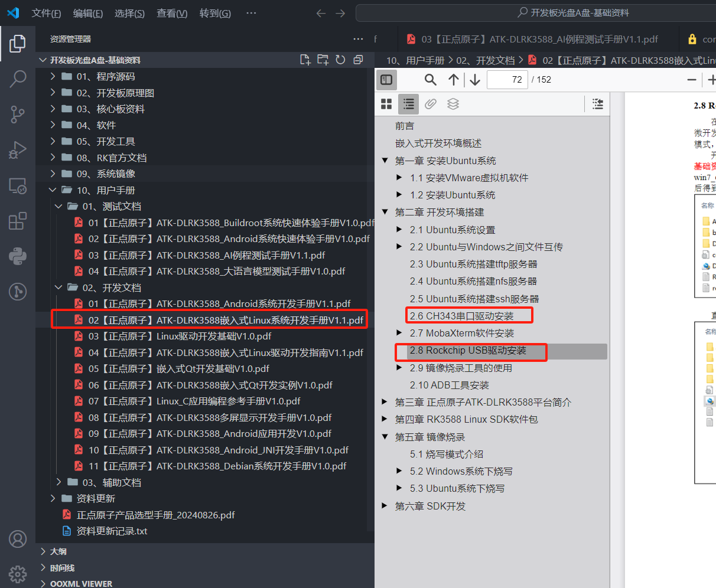The image size is (716, 588).
Task: Click New Folder icon in explorer header
Action: tap(323, 60)
